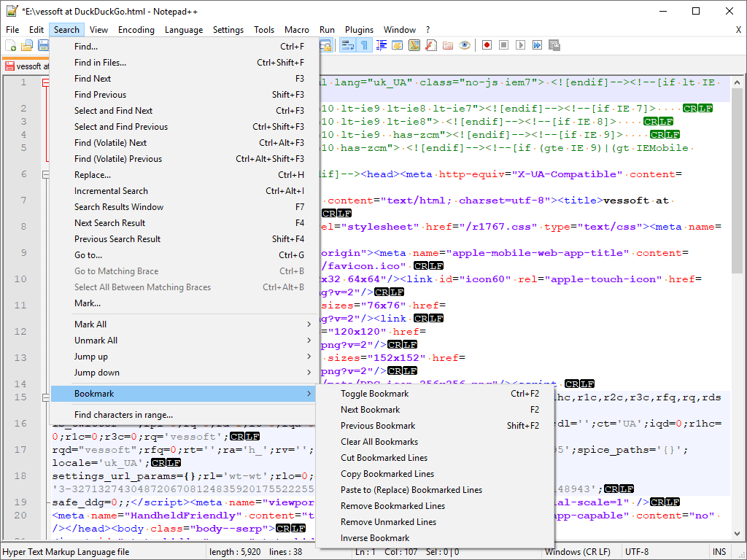Toggle Show all characters pilcrow icon
Image resolution: width=747 pixels, height=560 pixels.
[364, 46]
